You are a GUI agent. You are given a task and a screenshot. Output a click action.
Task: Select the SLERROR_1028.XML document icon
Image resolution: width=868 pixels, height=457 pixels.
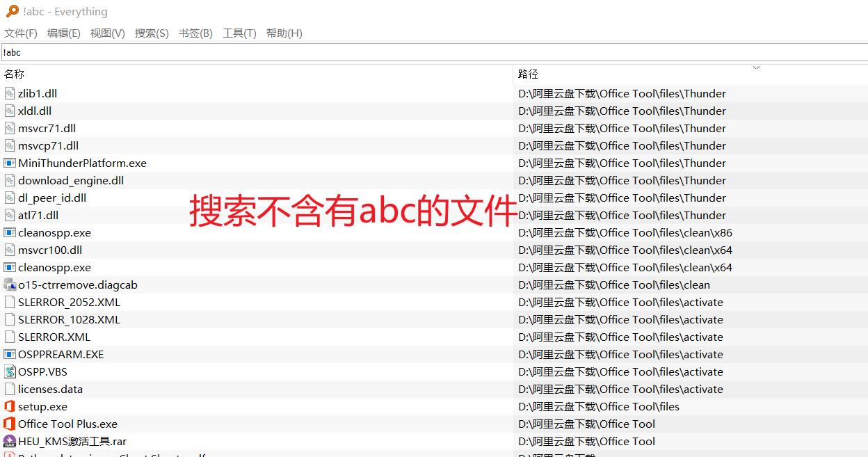[10, 319]
